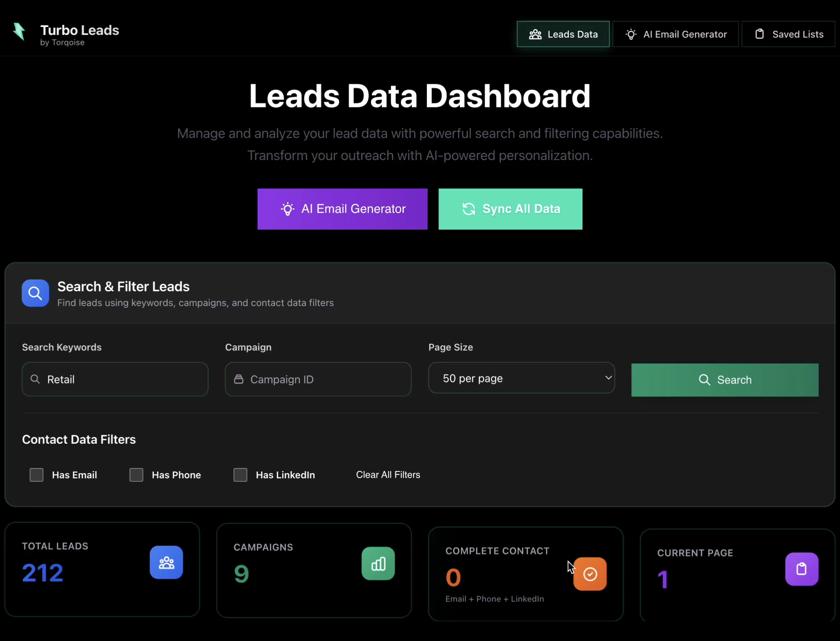Open the Saved Lists section

pyautogui.click(x=788, y=34)
